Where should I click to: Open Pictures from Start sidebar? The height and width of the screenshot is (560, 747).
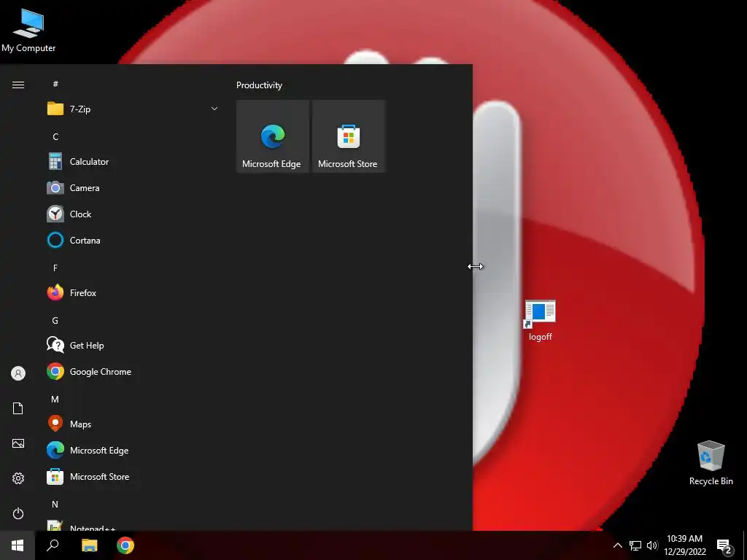point(18,443)
